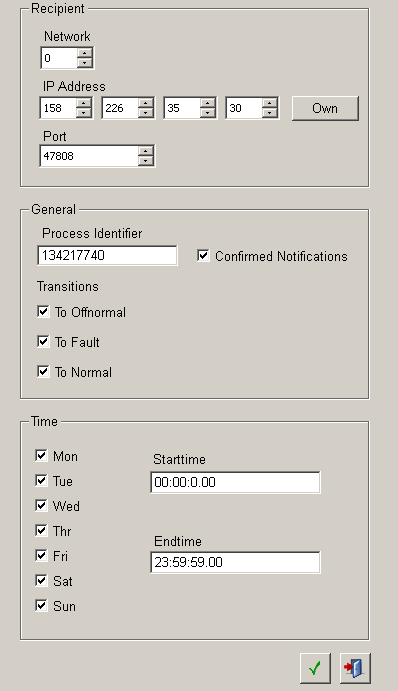This screenshot has height=691, width=398.
Task: Uncheck the Mon day checkbox
Action: (x=41, y=455)
